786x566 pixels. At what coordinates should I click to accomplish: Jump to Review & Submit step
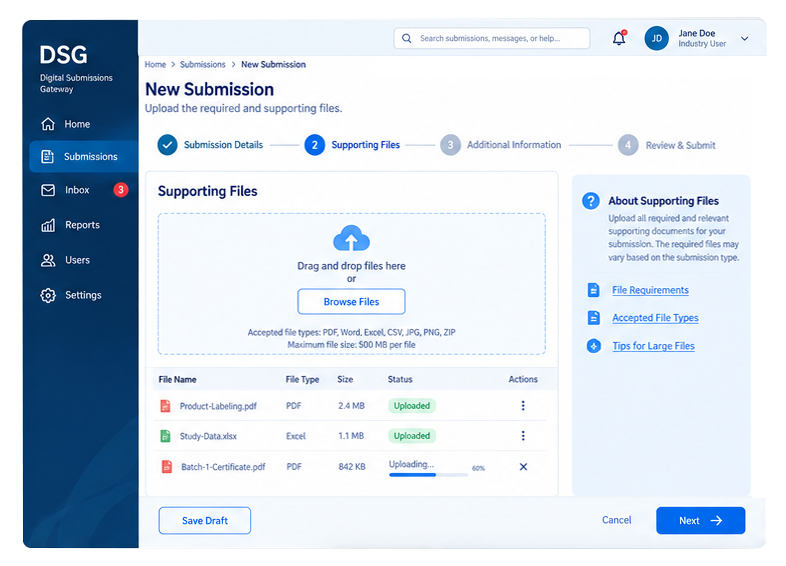click(x=680, y=145)
